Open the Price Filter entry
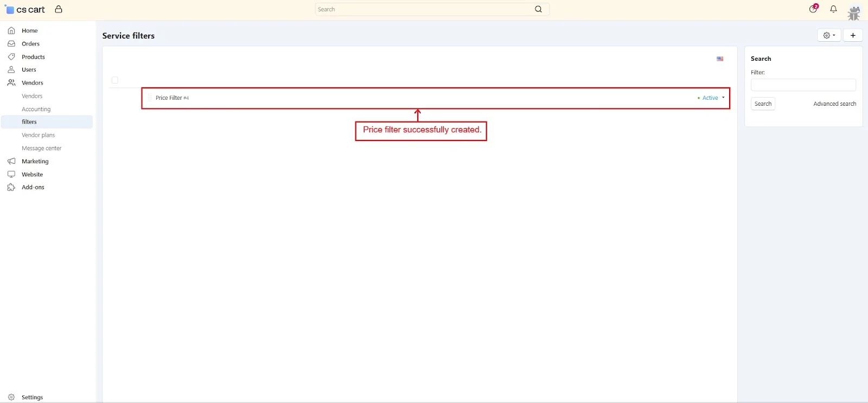This screenshot has width=868, height=403. pos(169,98)
